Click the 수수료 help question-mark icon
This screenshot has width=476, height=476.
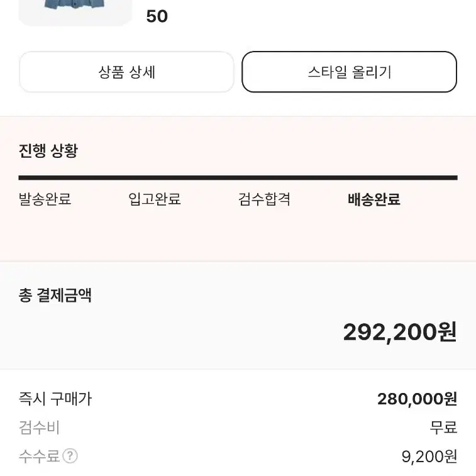tap(70, 456)
